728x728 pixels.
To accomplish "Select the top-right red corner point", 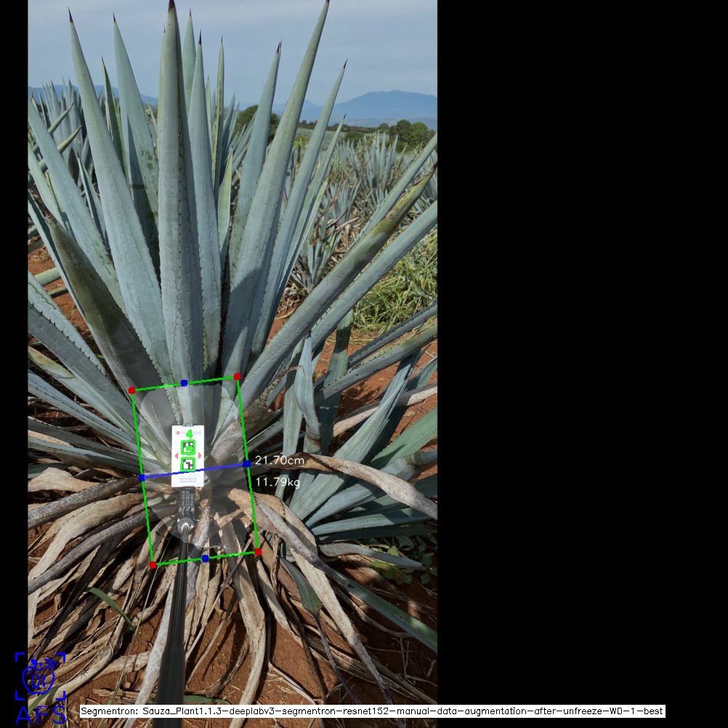I will click(x=238, y=376).
